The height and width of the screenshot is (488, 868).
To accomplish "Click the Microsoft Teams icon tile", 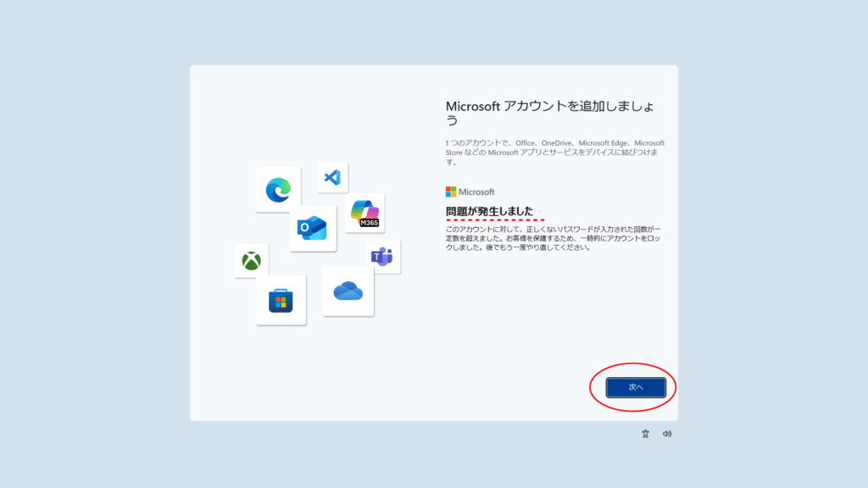I will [383, 256].
